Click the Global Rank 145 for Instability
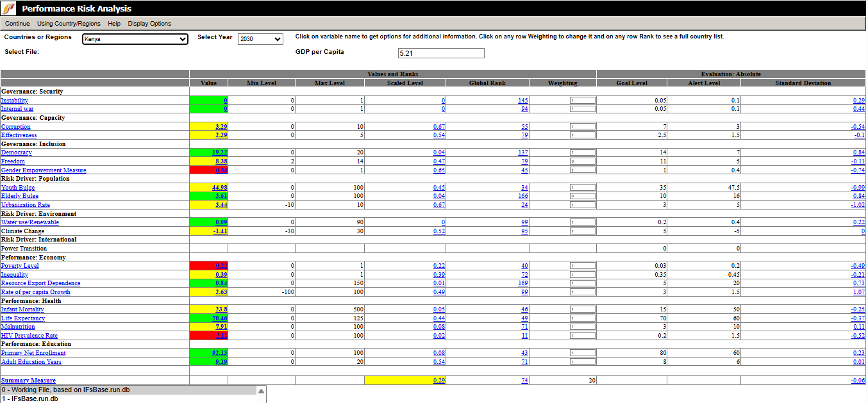This screenshot has width=868, height=403. 523,101
